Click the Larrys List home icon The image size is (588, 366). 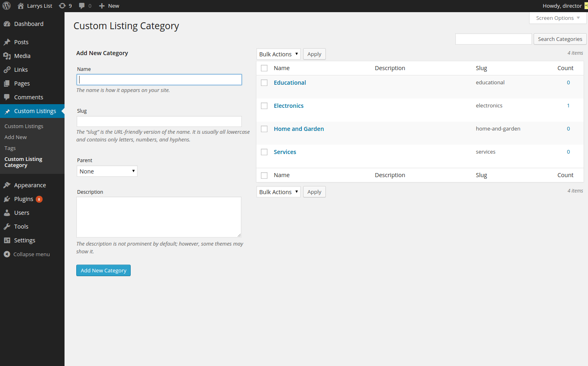coord(21,6)
